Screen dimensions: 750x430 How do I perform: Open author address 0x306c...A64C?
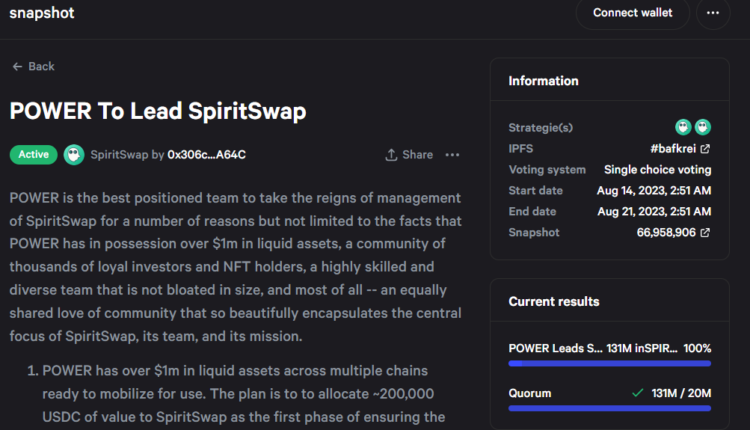pos(207,155)
